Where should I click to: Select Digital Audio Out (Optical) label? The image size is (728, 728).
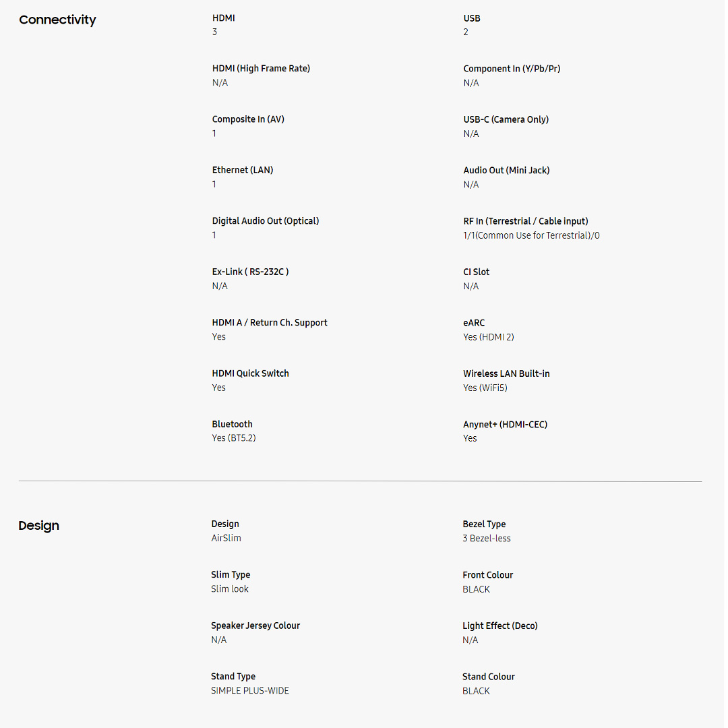tap(266, 221)
